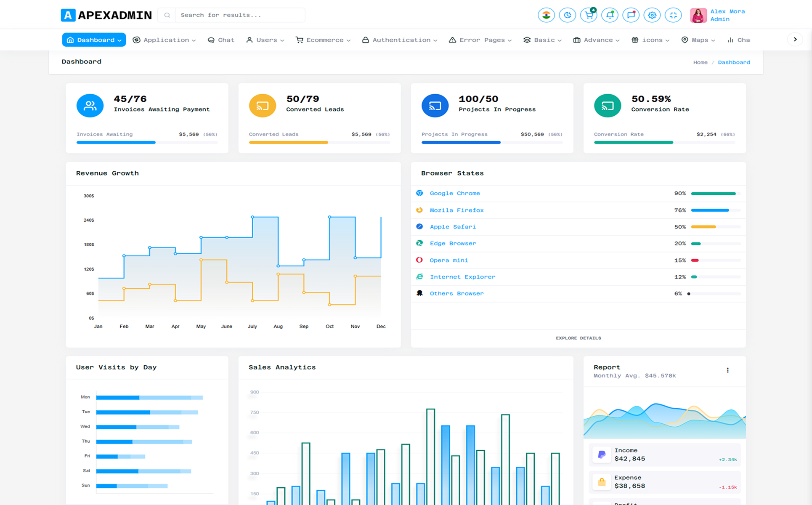812x505 pixels.
Task: Expand the Users menu
Action: click(265, 40)
